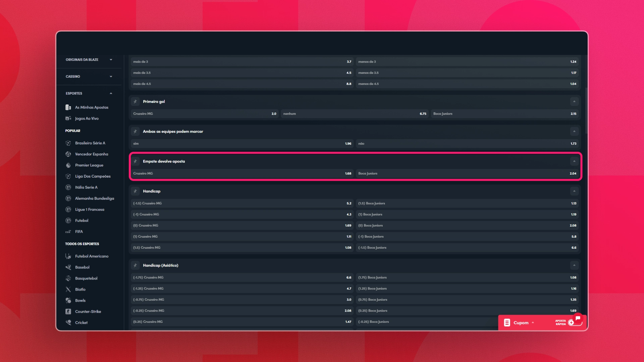Select Counter-Strike icon

[68, 311]
